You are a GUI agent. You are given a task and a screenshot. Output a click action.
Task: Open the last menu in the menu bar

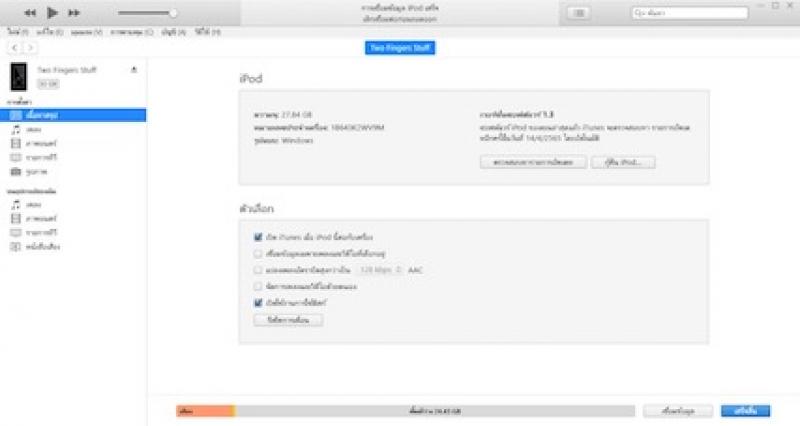[208, 32]
